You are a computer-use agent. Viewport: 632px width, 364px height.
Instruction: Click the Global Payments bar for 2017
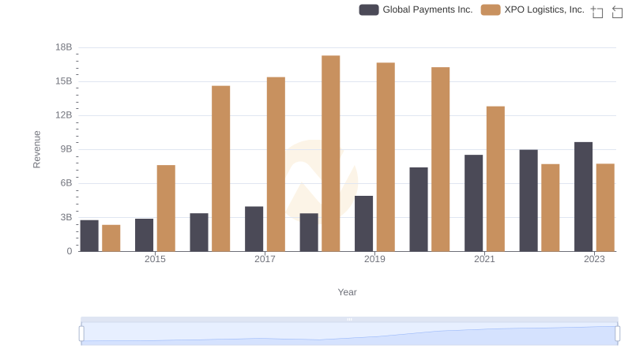tap(254, 229)
